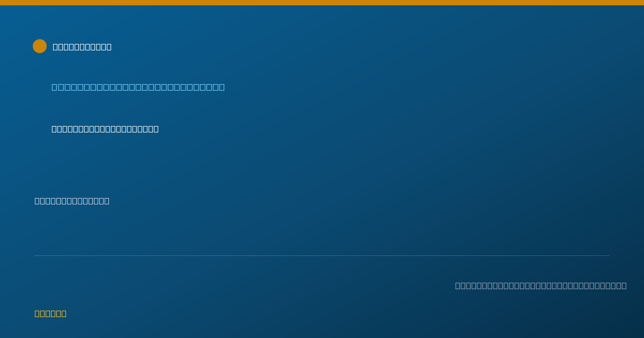Click the orange bar across the top

coord(322,3)
